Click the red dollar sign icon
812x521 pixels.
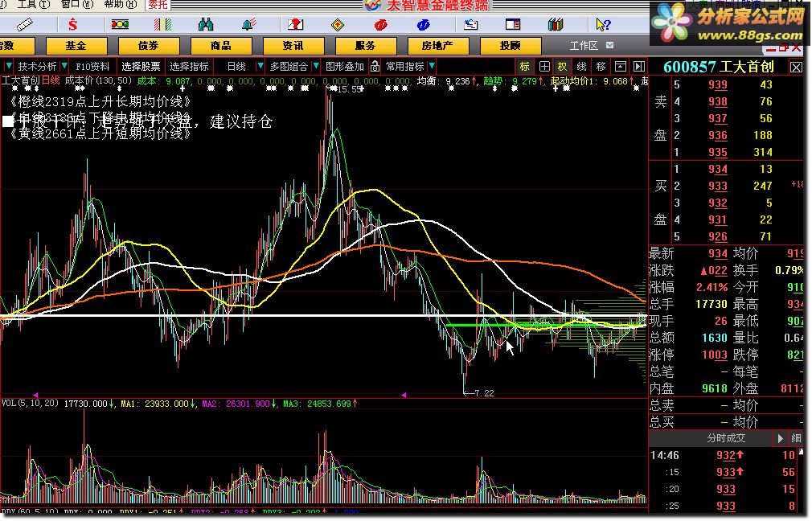72,24
